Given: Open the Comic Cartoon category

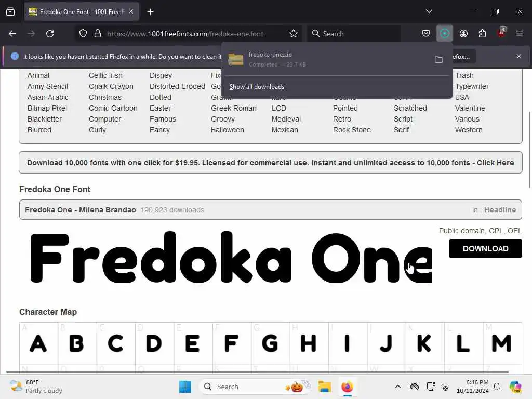Looking at the screenshot, I should click(x=113, y=108).
